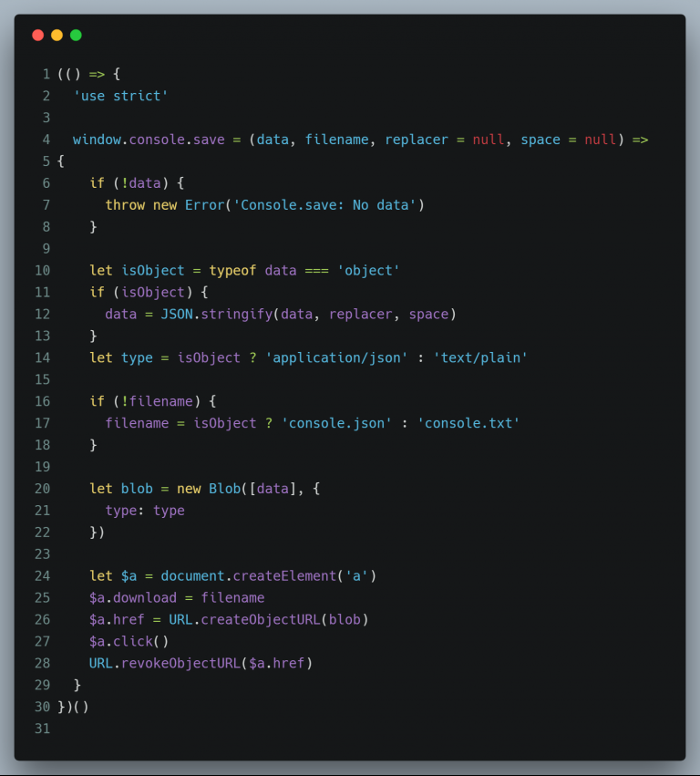
Task: Click the yellow minimize dot
Action: tap(57, 36)
